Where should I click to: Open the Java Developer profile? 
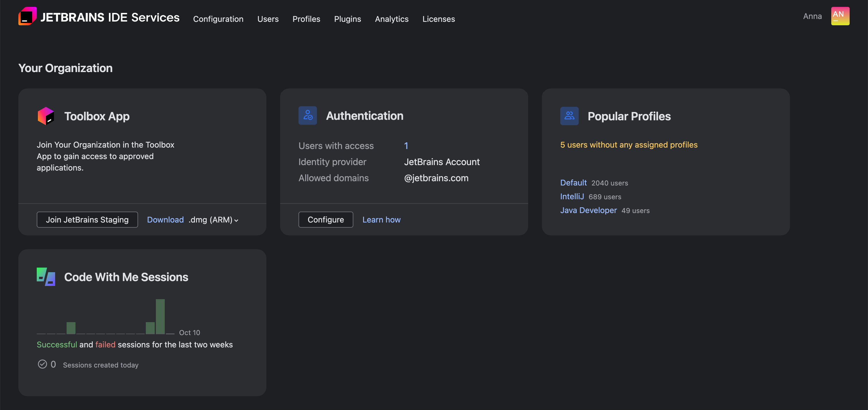588,210
